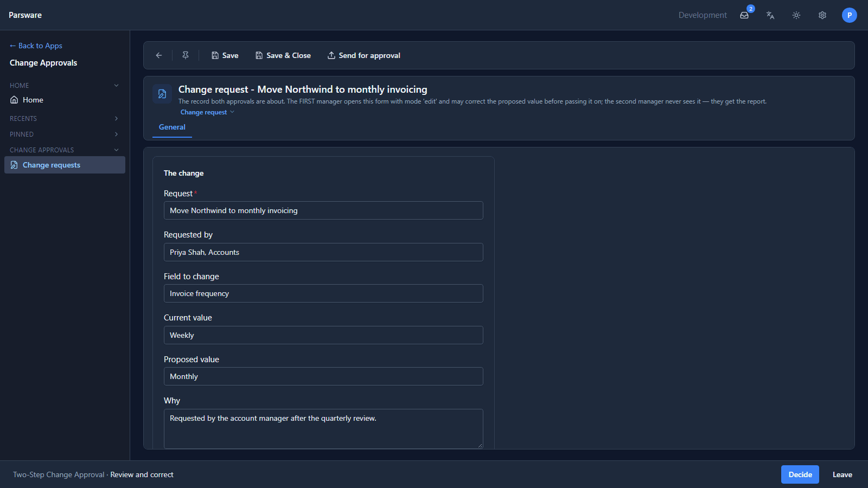This screenshot has height=488, width=868.
Task: Click the Parsware logo text
Action: point(25,15)
